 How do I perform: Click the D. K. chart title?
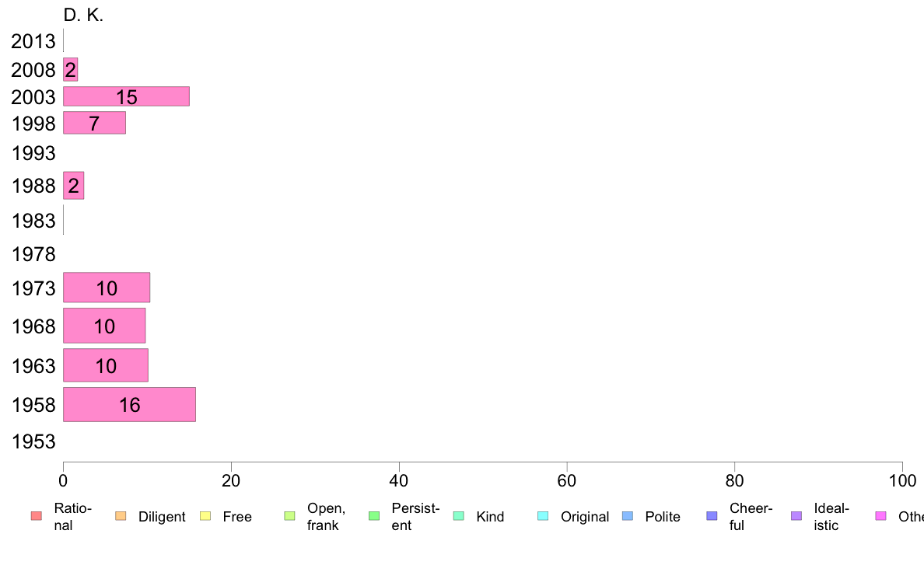point(83,16)
